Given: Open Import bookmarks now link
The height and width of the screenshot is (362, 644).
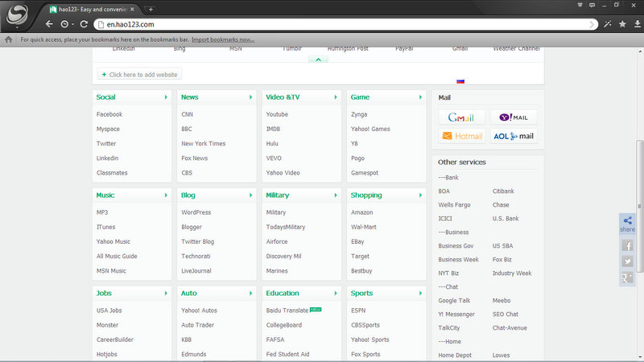Looking at the screenshot, I should click(223, 39).
